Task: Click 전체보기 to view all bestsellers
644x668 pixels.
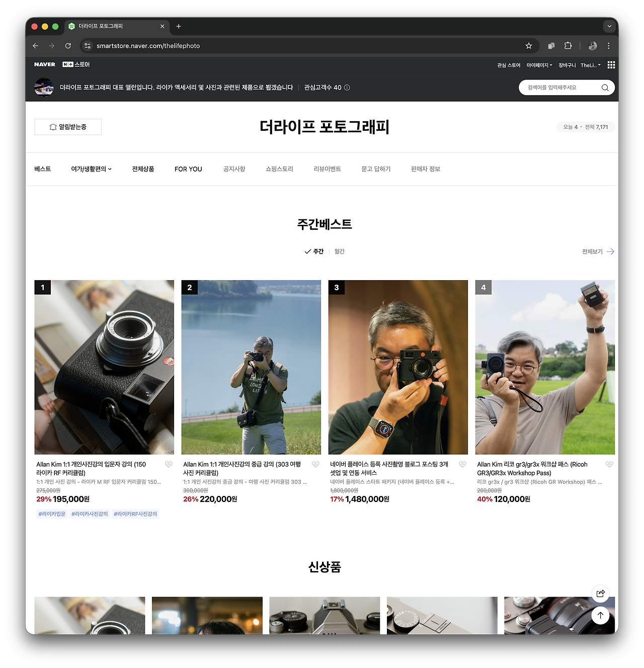Action: pos(598,252)
